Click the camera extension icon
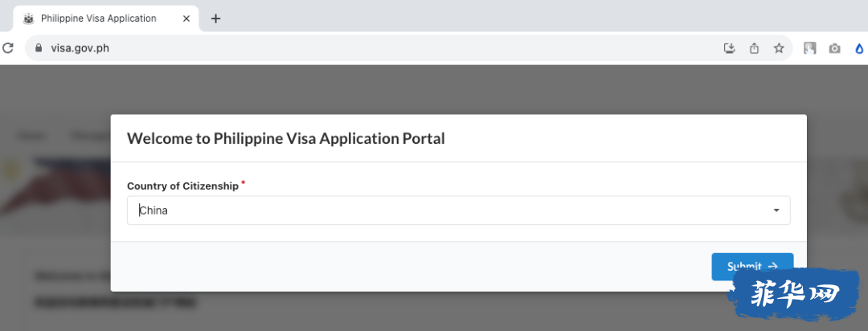Screen dimensions: 868x331 (x=835, y=49)
